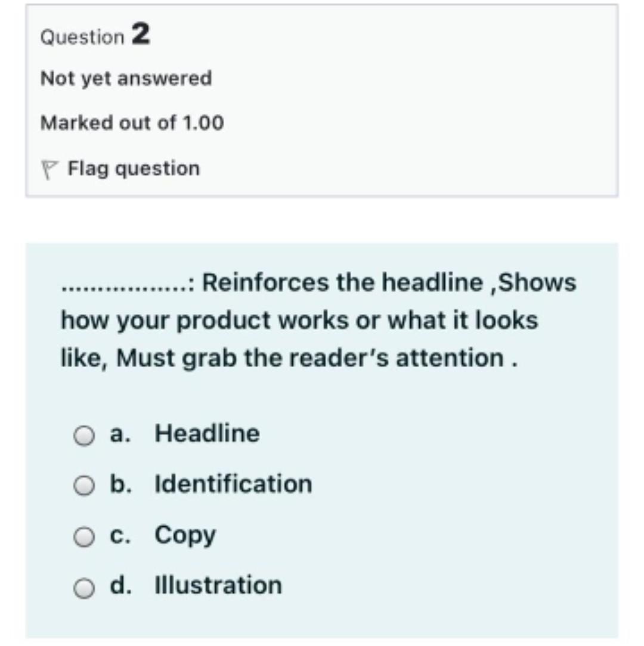Viewport: 644px width, 646px height.
Task: Select radio button for option b Identification
Action: (83, 486)
